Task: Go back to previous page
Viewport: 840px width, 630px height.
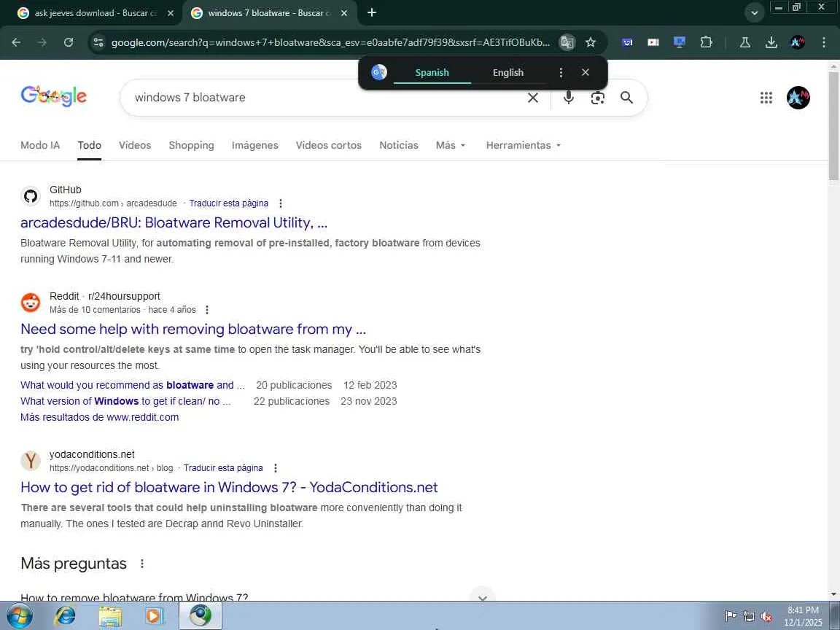Action: coord(16,42)
